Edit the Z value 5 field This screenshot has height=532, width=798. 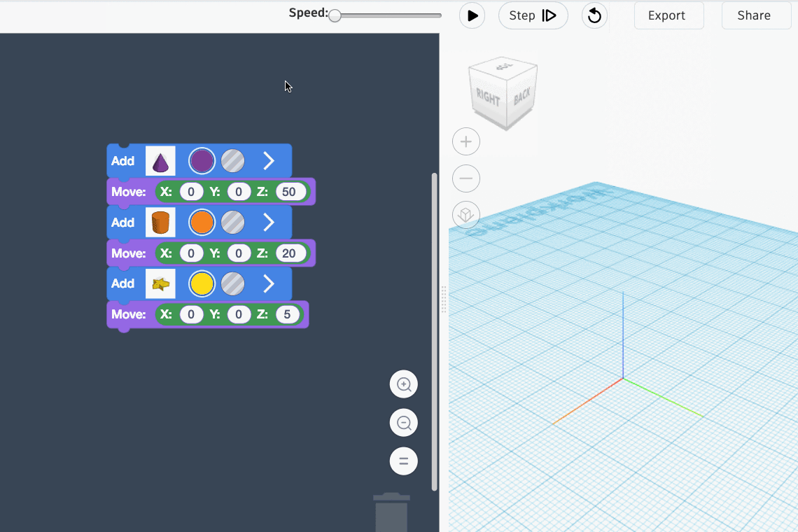(x=288, y=314)
